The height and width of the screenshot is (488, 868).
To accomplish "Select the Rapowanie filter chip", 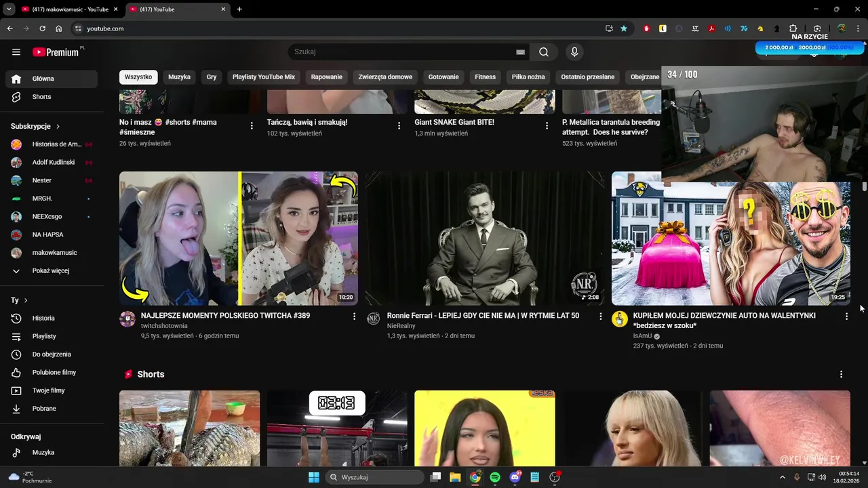I will pos(327,77).
